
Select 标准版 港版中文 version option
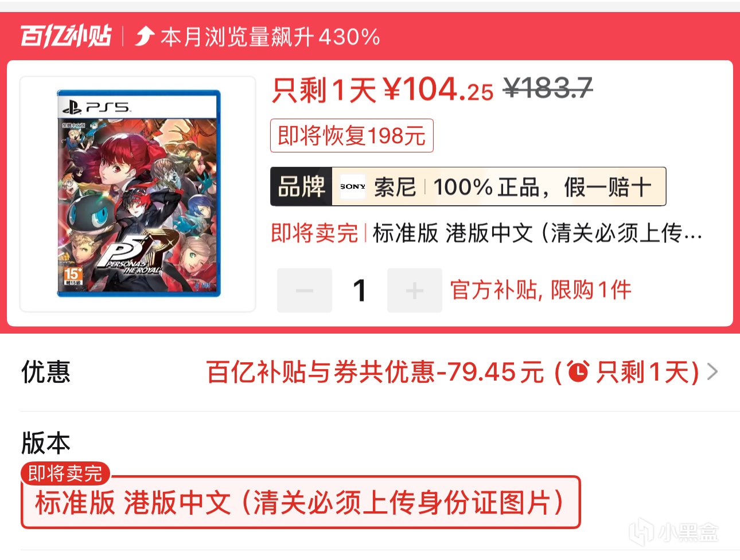[x=301, y=502]
